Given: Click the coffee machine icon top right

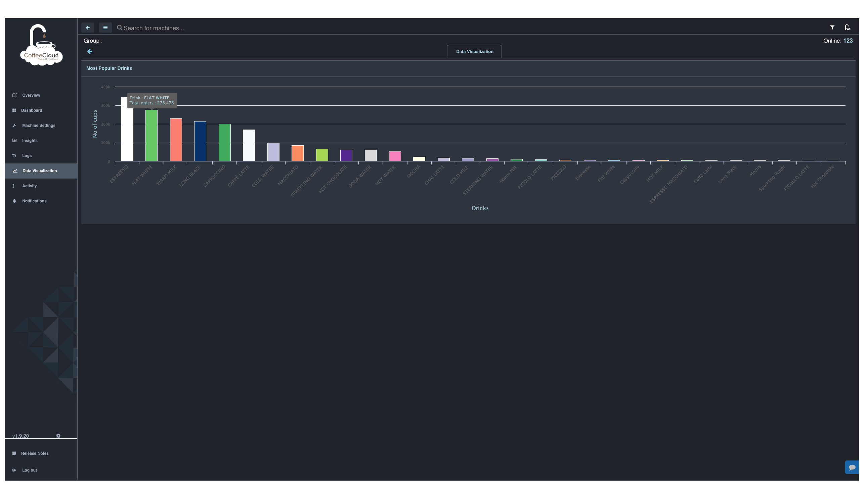Looking at the screenshot, I should point(848,27).
